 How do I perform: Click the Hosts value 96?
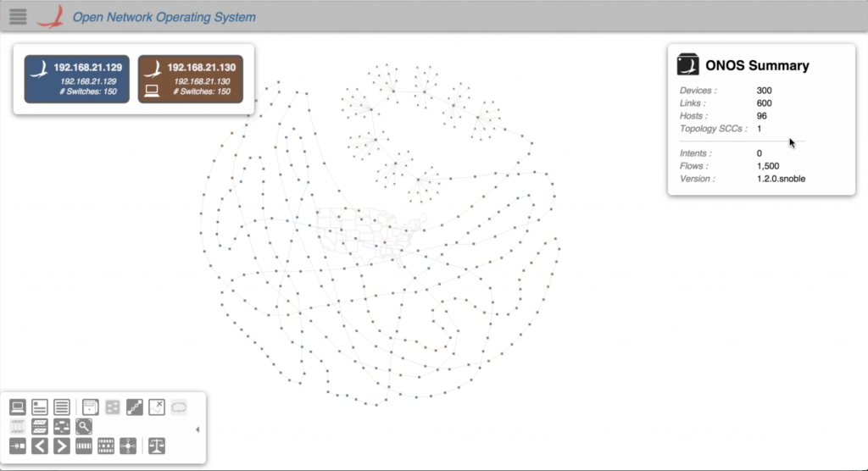tap(762, 116)
